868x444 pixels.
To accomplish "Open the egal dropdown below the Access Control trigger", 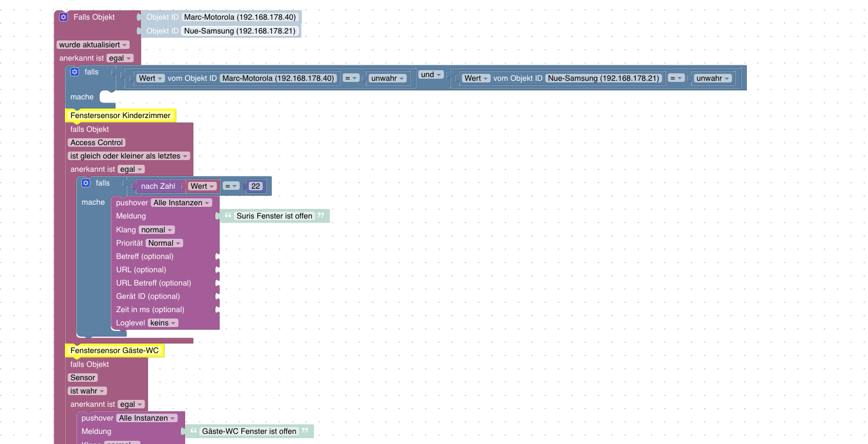I will (x=131, y=169).
